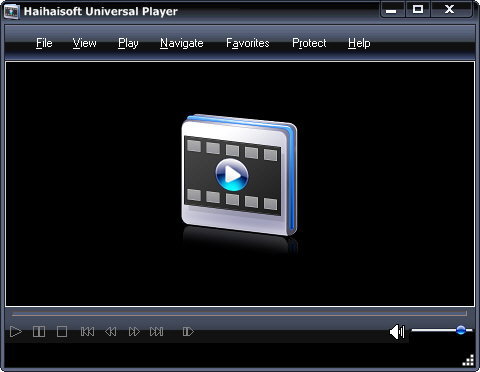Image resolution: width=480 pixels, height=372 pixels.
Task: Open the Protect menu
Action: (x=309, y=43)
